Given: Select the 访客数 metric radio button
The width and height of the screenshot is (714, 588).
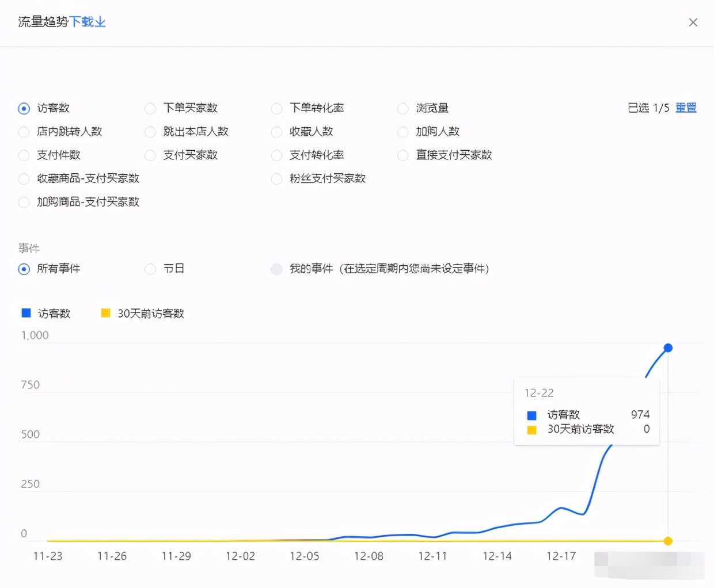Looking at the screenshot, I should coord(24,108).
